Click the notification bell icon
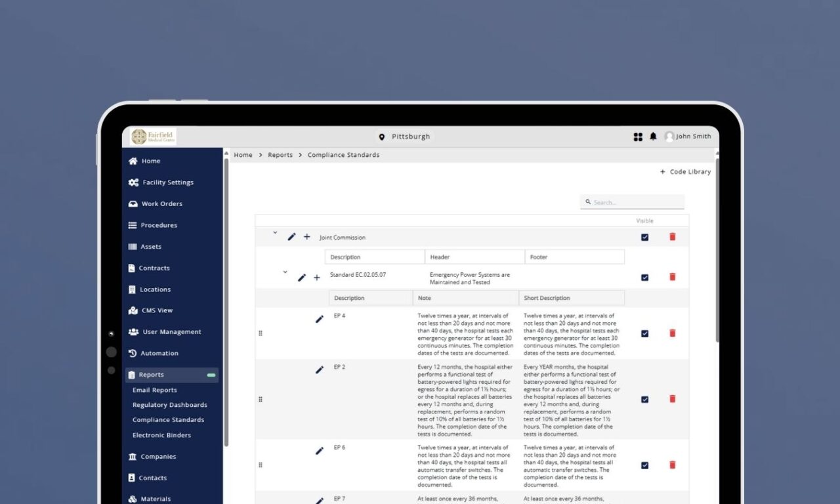The width and height of the screenshot is (840, 504). tap(653, 136)
